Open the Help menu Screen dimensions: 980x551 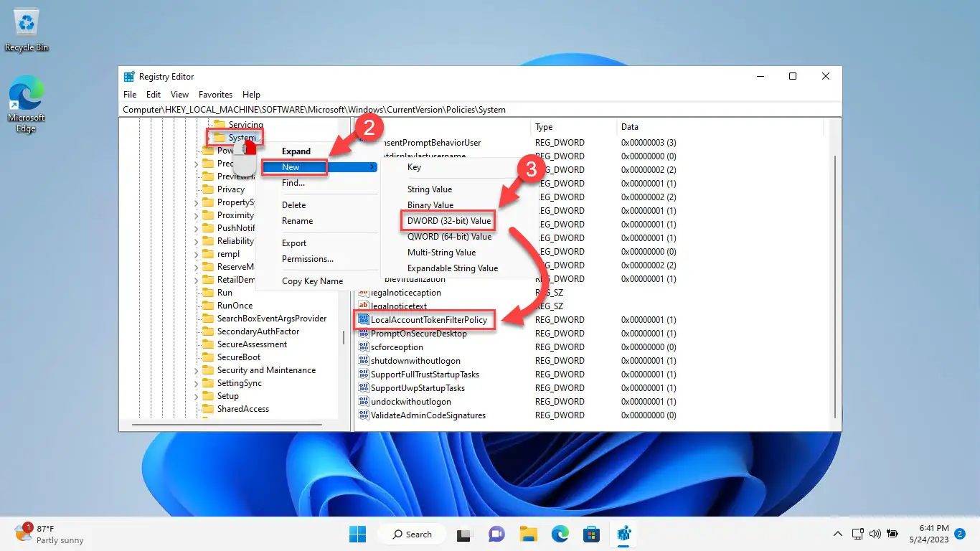251,95
